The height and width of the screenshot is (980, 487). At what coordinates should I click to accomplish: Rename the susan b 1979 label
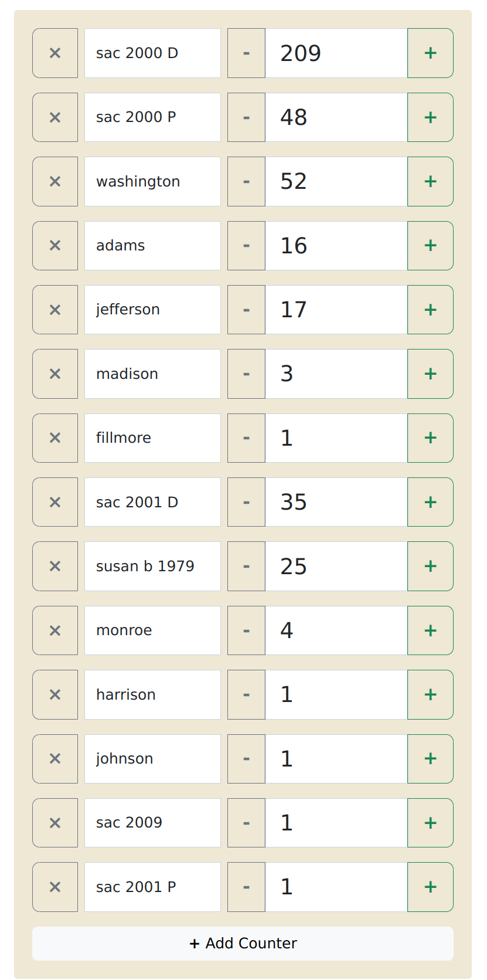pos(152,566)
